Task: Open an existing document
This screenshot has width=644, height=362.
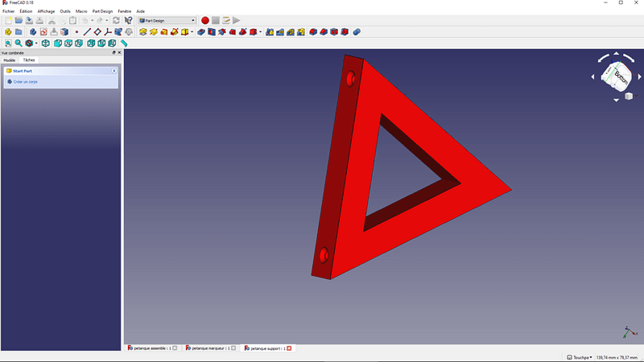Action: click(x=19, y=21)
